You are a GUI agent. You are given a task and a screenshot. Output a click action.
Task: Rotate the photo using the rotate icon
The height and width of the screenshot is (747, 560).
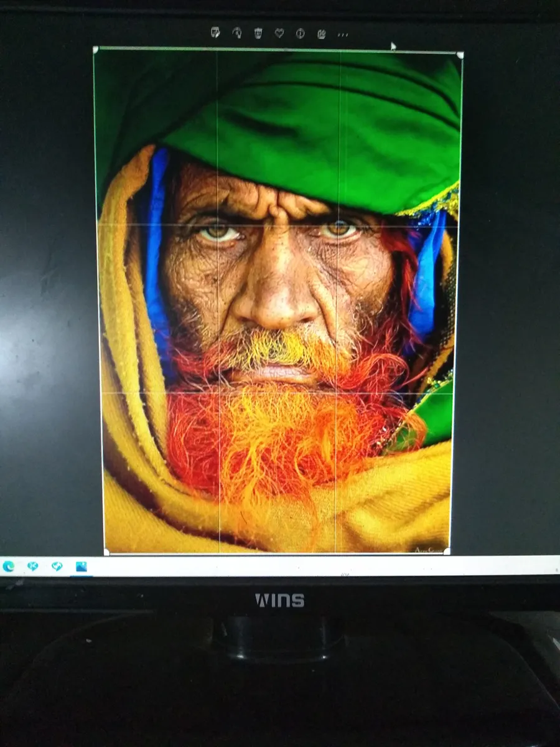pyautogui.click(x=237, y=33)
